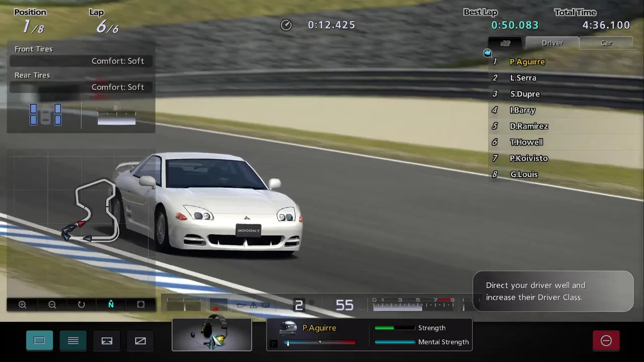
Task: Click the driver helmet icon
Action: (x=288, y=327)
